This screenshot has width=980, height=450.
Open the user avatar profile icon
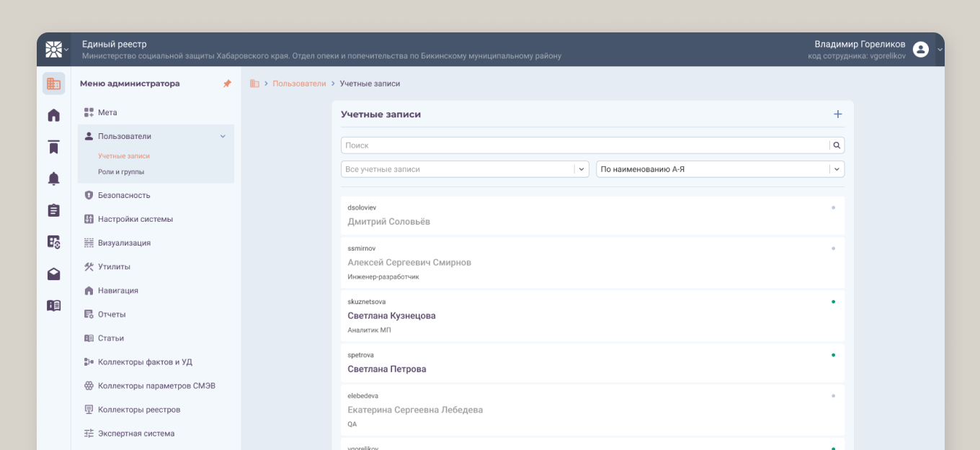(920, 49)
